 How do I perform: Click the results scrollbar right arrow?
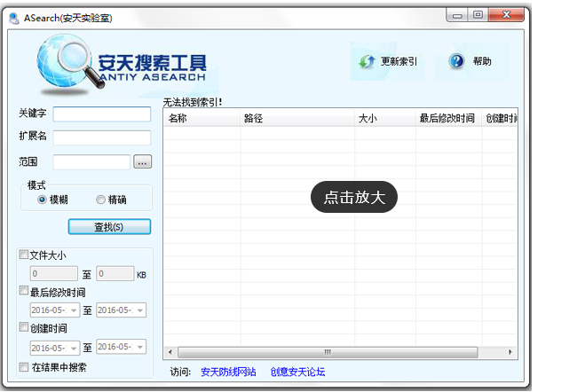(x=510, y=352)
